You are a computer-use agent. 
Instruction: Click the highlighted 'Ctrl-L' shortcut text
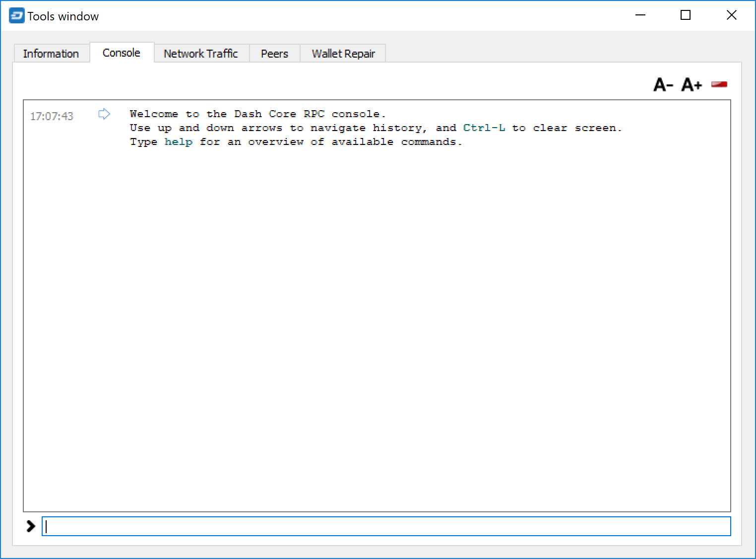pos(484,128)
